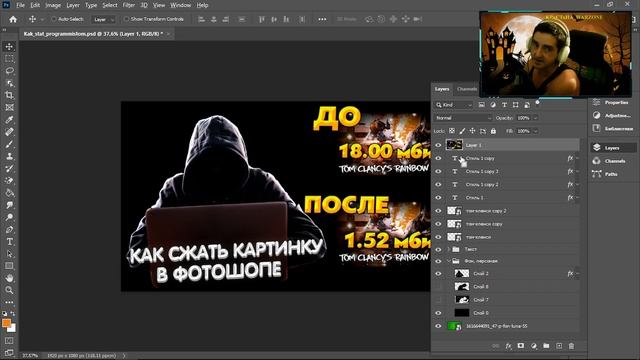Open Move tool preset picker arrow
The height and width of the screenshot is (360, 640).
42,19
